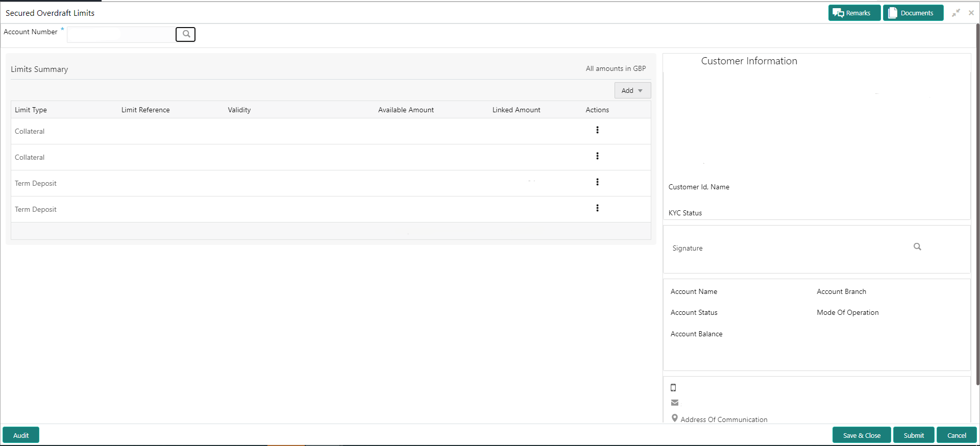Viewport: 980px width, 446px height.
Task: Click the Signature label
Action: tap(688, 249)
